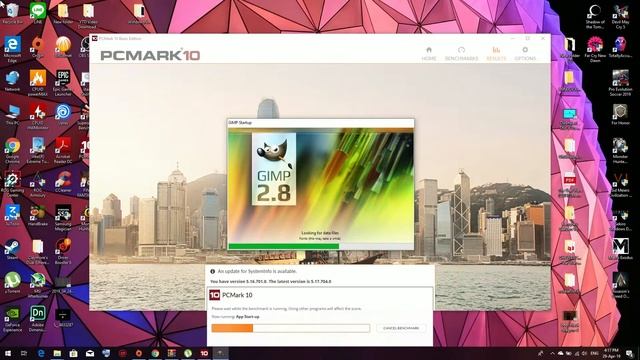Open the PDF file on desktop

coord(570,184)
